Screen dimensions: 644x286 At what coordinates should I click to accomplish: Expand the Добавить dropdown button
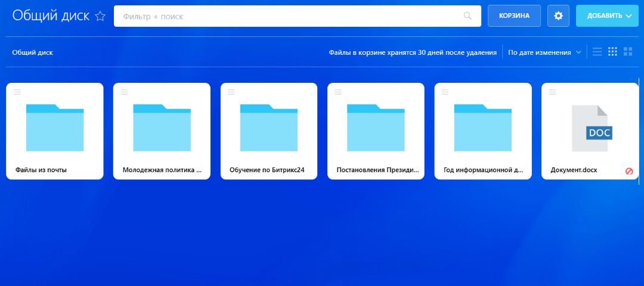tap(607, 16)
